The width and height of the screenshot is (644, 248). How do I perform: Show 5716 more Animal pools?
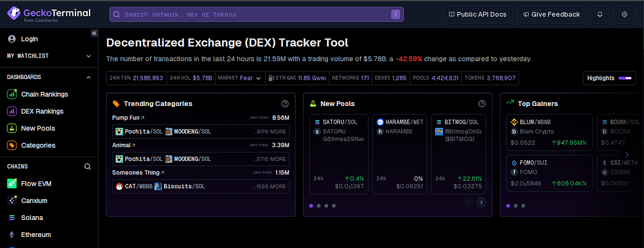pos(270,159)
